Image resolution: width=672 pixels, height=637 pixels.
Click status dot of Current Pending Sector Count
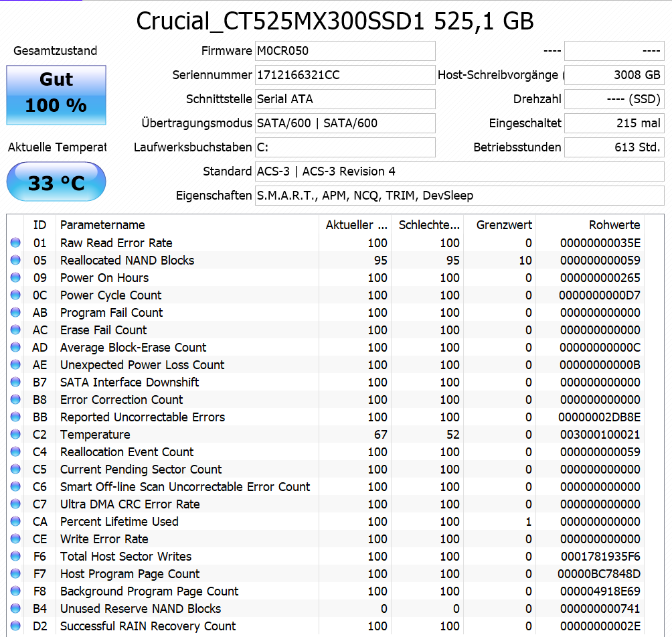pyautogui.click(x=15, y=470)
